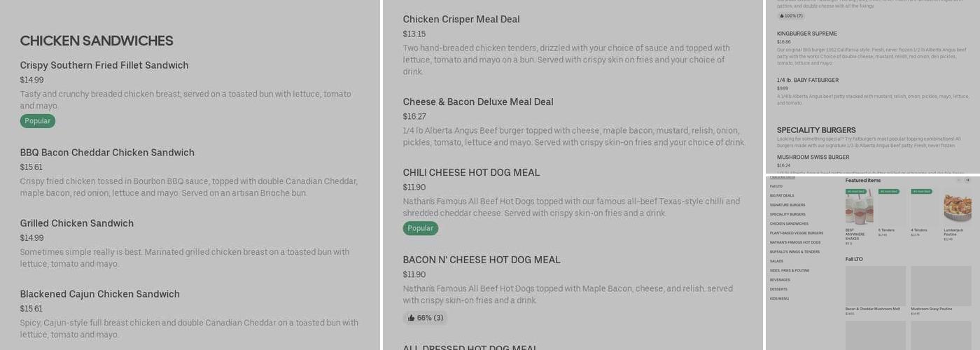Screen dimensions: 980x350
Task: Click Popular badge under Crispy Southern Fried Fillet Sandwich
Action: pyautogui.click(x=37, y=121)
